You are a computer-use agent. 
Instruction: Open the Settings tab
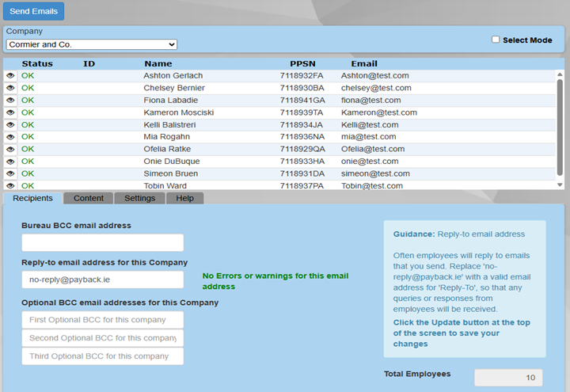[139, 198]
